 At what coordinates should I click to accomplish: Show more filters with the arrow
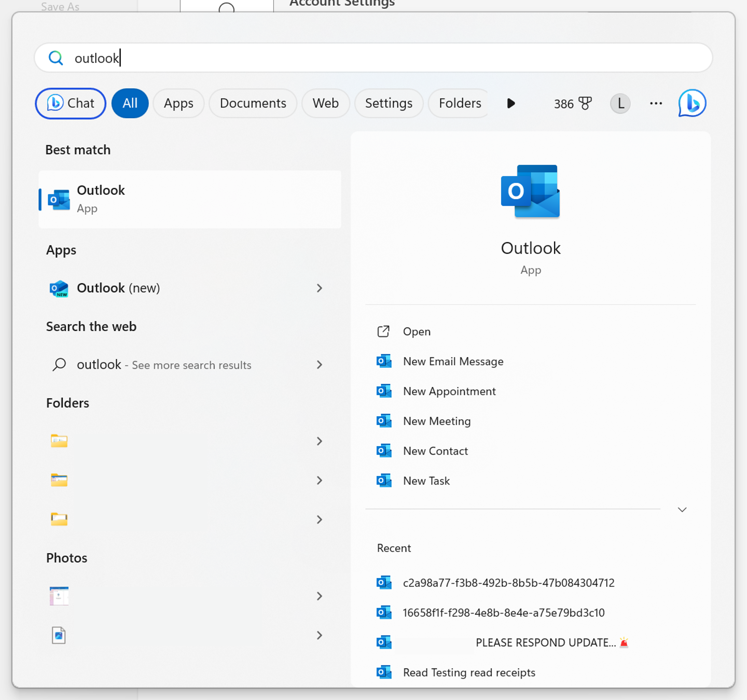[x=511, y=103]
